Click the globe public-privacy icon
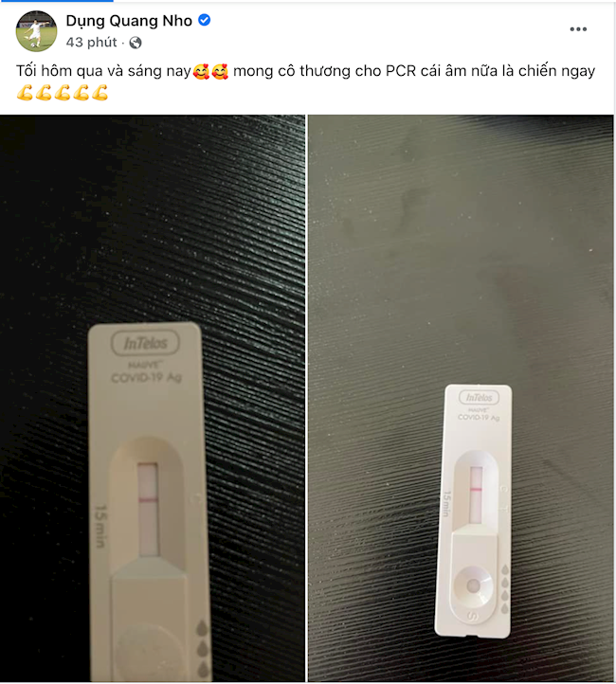 pyautogui.click(x=136, y=43)
